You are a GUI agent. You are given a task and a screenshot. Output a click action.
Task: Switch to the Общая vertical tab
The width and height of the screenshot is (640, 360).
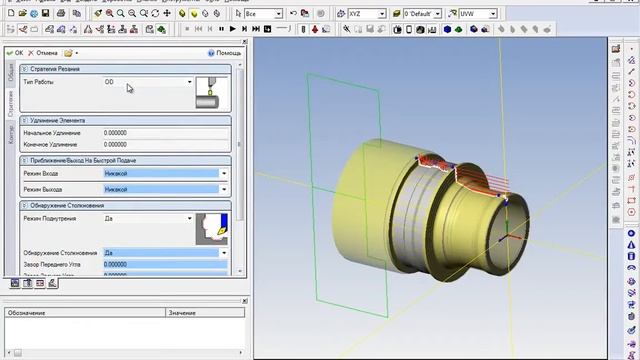(11, 72)
